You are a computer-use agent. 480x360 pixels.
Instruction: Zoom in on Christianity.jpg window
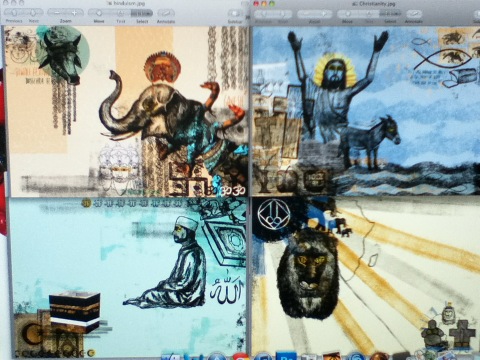coord(324,14)
